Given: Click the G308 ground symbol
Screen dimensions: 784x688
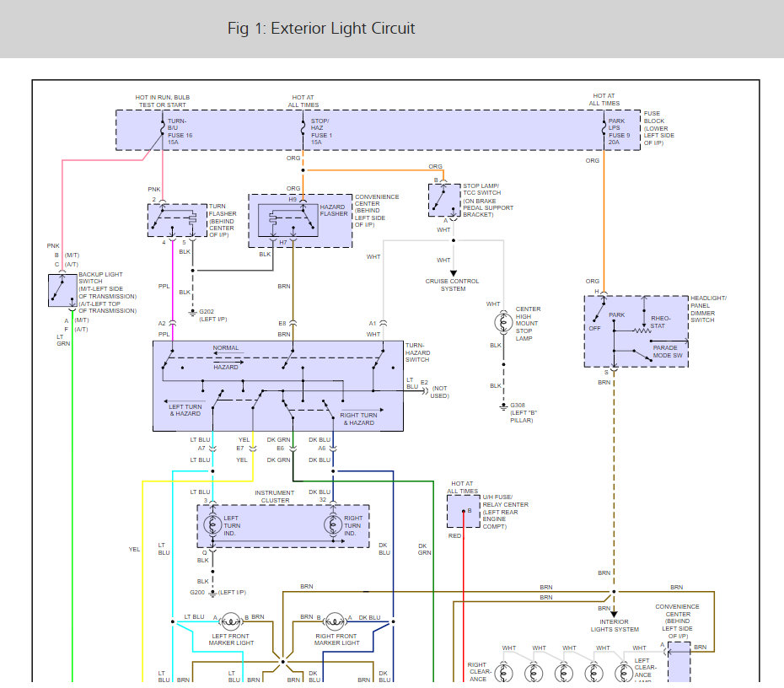Looking at the screenshot, I should (503, 406).
